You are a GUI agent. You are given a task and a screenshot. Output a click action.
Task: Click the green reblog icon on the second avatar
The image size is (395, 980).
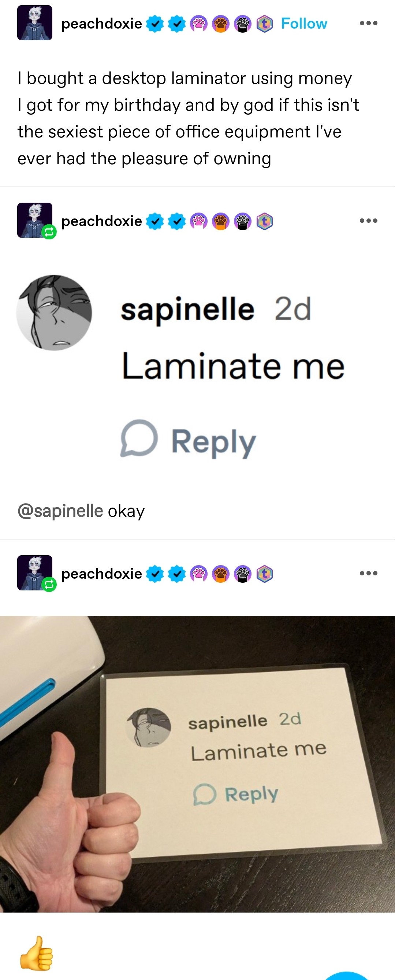point(49,232)
